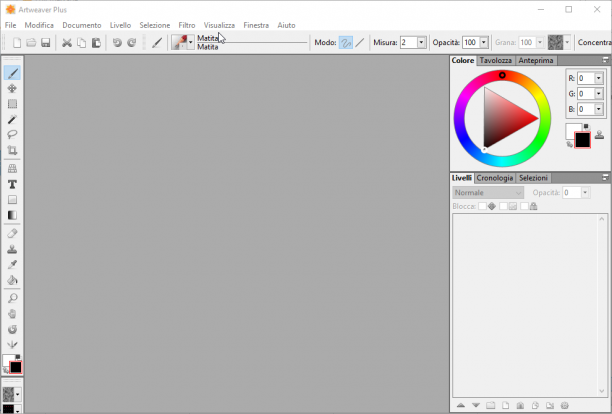Image resolution: width=612 pixels, height=414 pixels.
Task: Choose the Gradient tool
Action: tap(12, 215)
